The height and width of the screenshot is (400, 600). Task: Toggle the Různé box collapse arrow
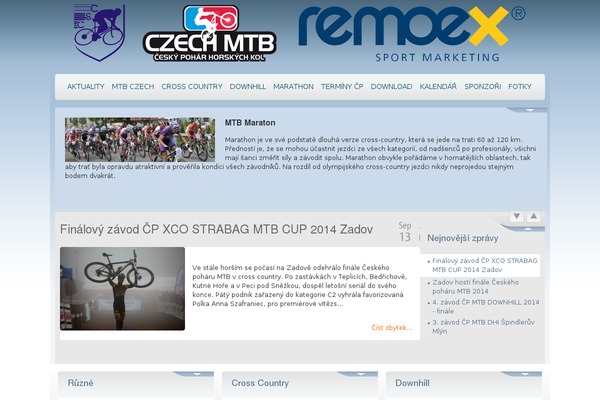197,374
